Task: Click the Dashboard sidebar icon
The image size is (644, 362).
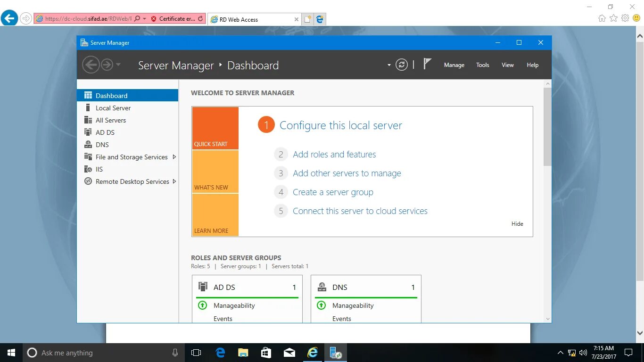Action: [x=88, y=95]
